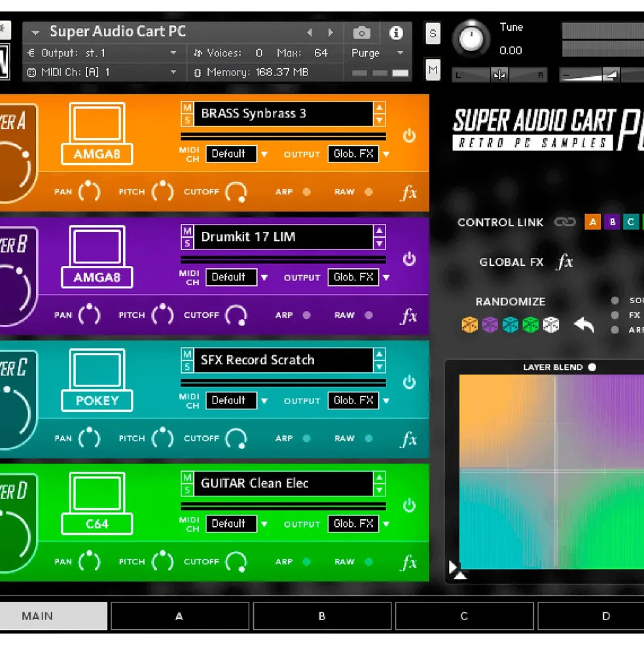Click the white randomize-all dice
This screenshot has width=644, height=645.
point(551,325)
